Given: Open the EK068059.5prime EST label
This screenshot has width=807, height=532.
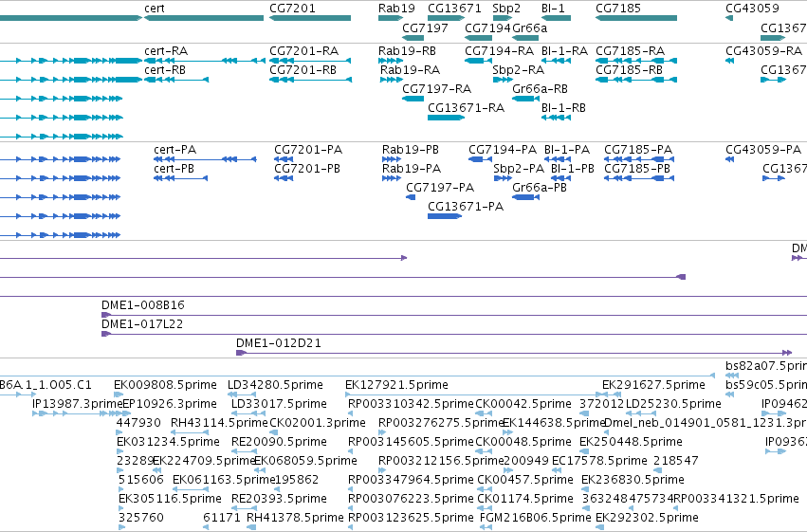Looking at the screenshot, I should point(305,461).
